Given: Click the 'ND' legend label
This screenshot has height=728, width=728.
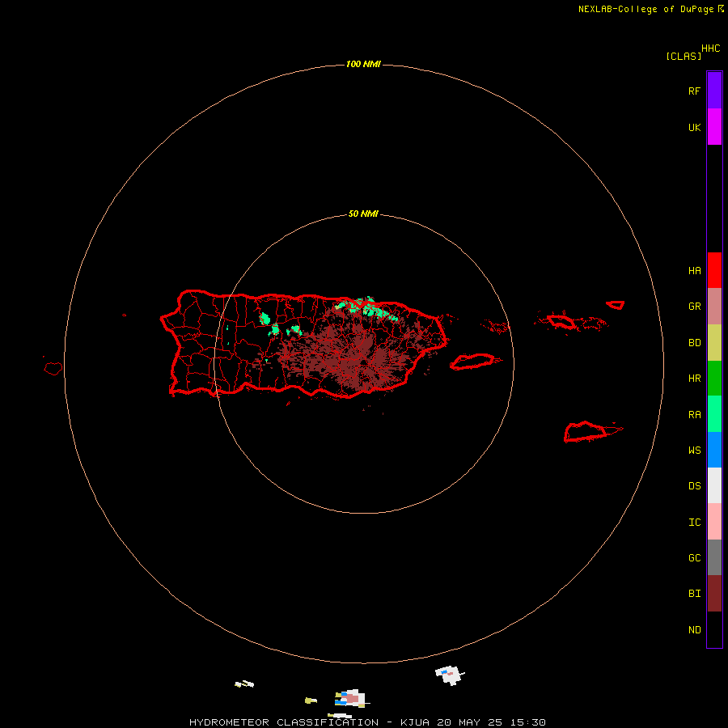Looking at the screenshot, I should 695,630.
